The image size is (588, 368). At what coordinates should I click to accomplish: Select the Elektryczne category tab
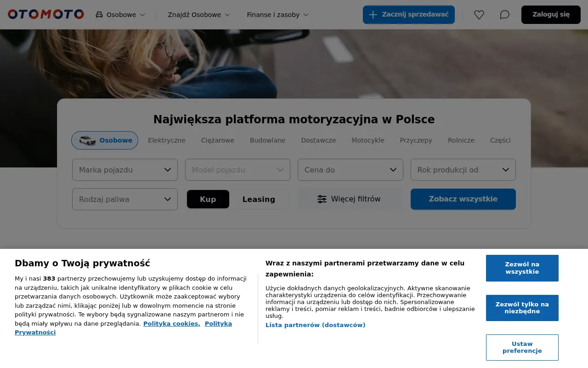coord(167,140)
